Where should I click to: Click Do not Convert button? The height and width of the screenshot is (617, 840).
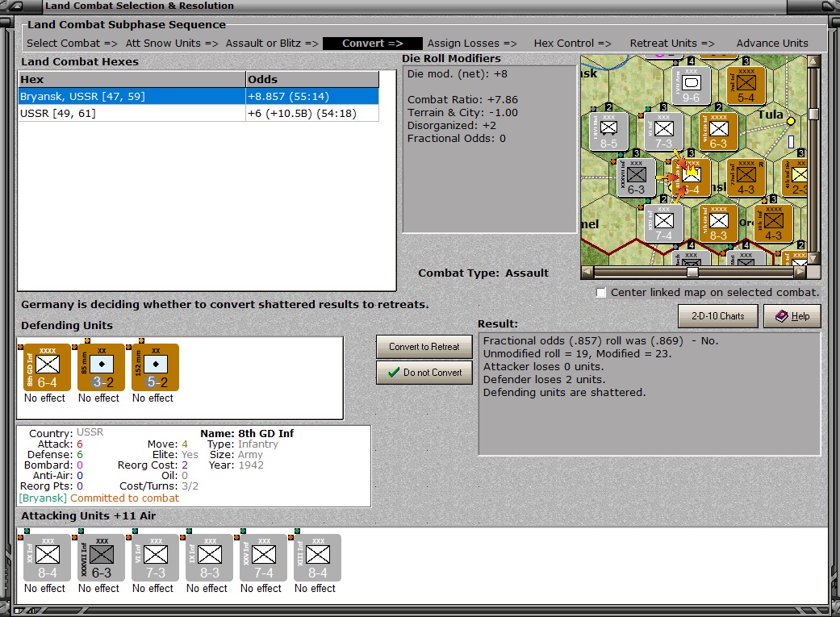coord(424,373)
